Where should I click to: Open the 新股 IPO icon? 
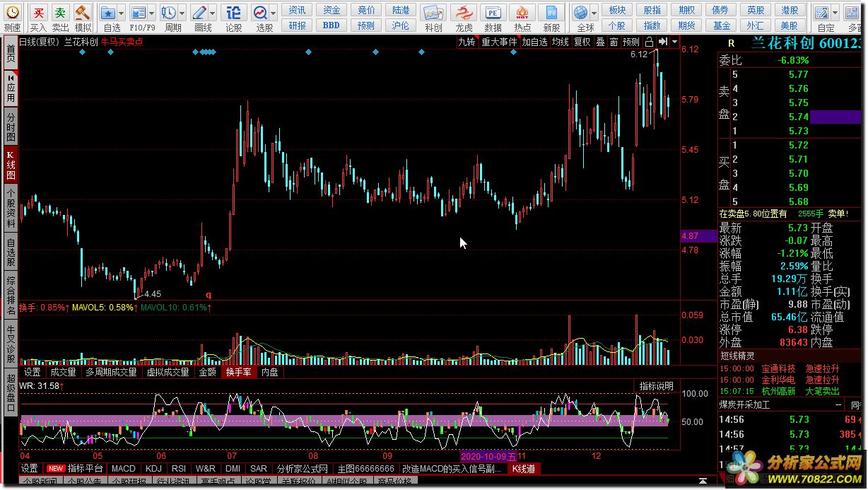point(551,13)
